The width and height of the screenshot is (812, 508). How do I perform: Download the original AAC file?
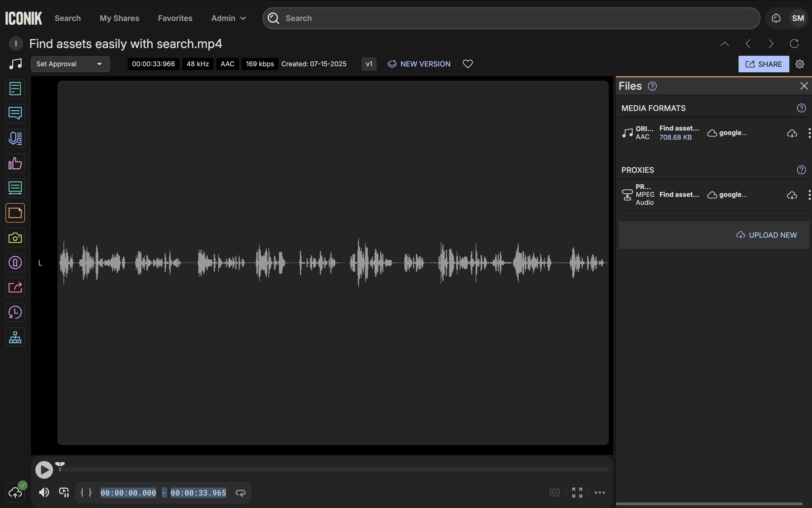coord(792,133)
